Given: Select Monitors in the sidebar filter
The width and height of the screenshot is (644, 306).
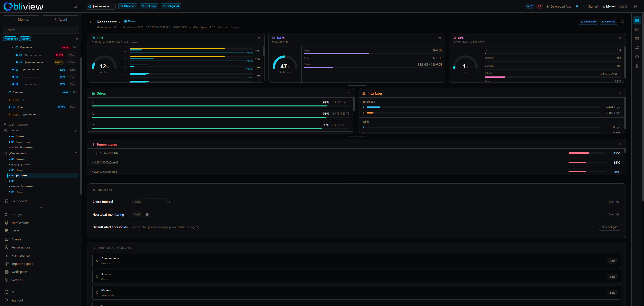Looking at the screenshot, I should [10, 39].
